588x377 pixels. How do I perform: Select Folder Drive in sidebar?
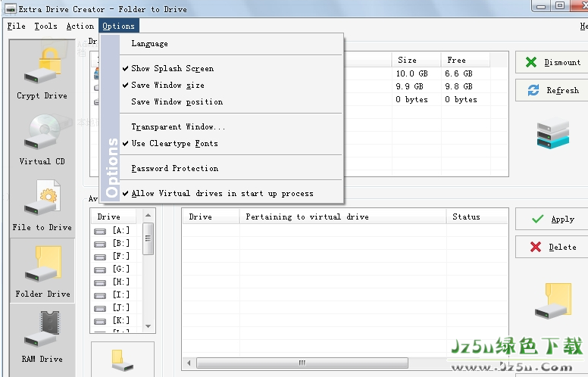(42, 271)
